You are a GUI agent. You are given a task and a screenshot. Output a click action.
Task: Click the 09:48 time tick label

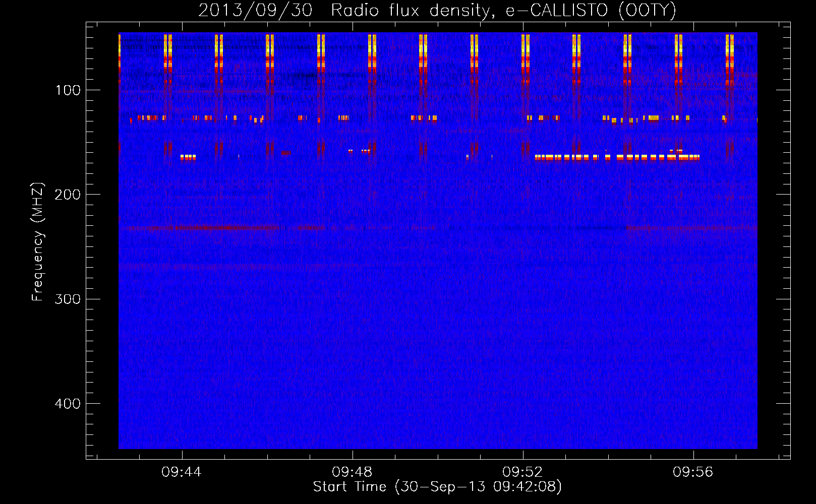[x=352, y=472]
